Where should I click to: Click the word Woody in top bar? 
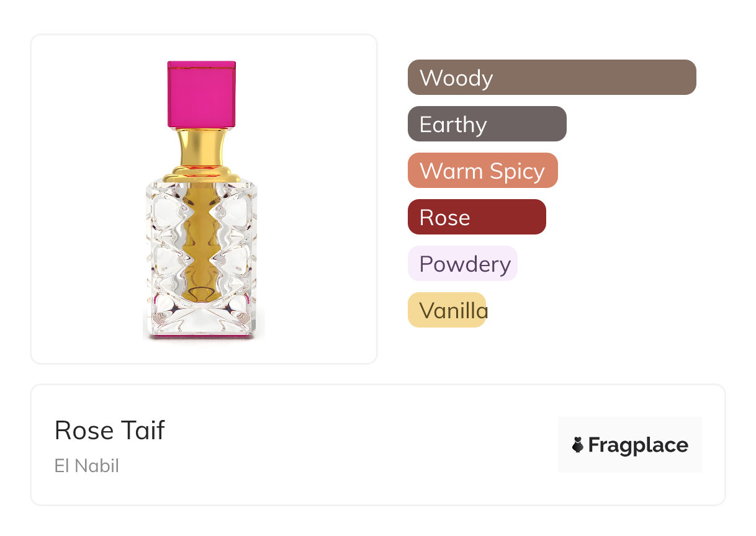(x=456, y=78)
